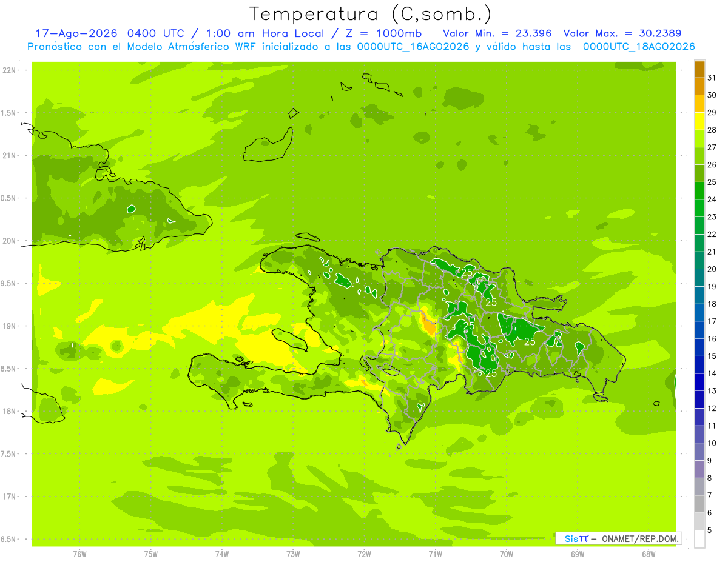This screenshot has height=562, width=728.
Task: Pick the light gray swatch between 5 and 6
Action: [x=699, y=521]
